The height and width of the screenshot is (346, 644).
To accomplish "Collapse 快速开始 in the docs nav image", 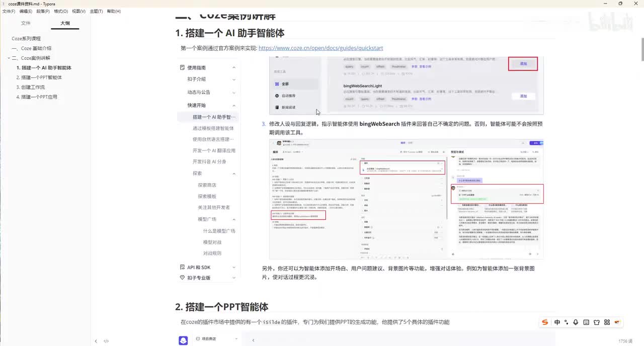I will pos(234,106).
